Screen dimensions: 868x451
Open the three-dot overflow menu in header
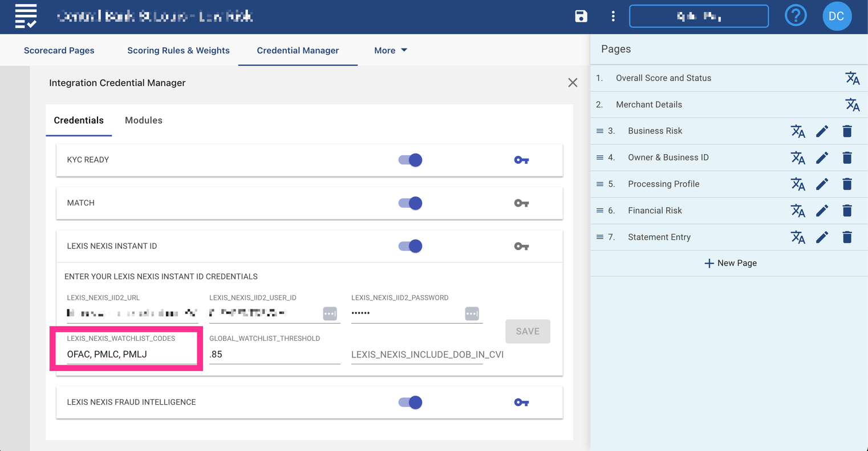click(x=613, y=16)
